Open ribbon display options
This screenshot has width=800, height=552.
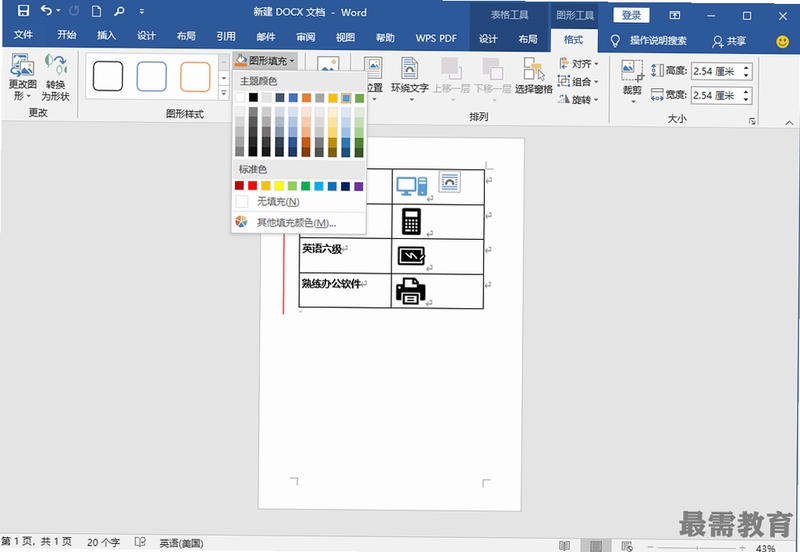674,16
